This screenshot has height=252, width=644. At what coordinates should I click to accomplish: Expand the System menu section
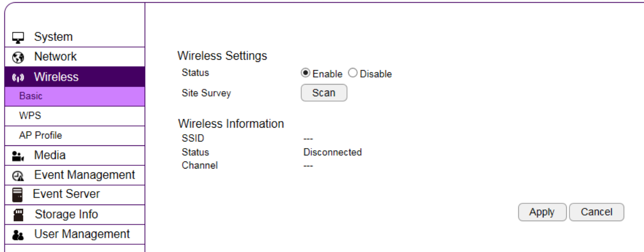tap(53, 37)
